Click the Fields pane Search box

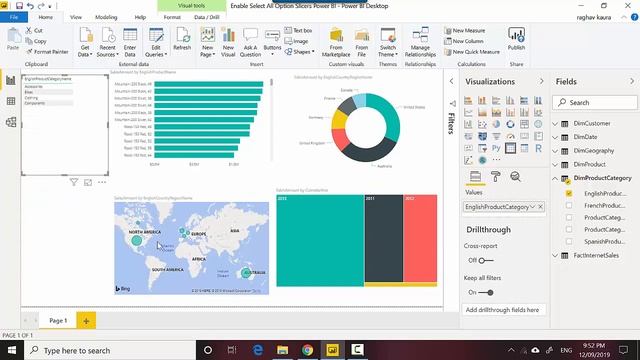595,102
